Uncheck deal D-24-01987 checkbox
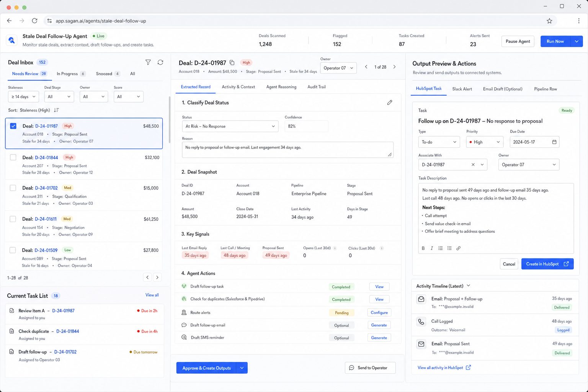 (x=13, y=126)
